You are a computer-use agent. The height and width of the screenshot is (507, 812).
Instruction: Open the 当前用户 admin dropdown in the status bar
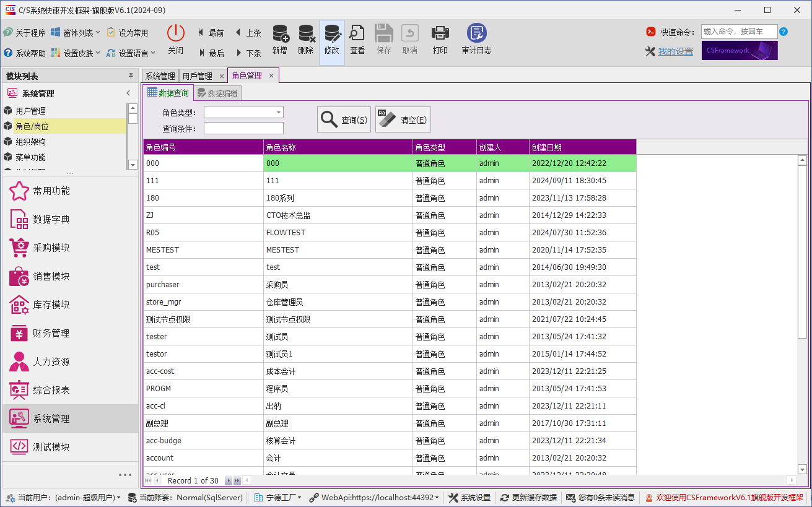coord(63,498)
